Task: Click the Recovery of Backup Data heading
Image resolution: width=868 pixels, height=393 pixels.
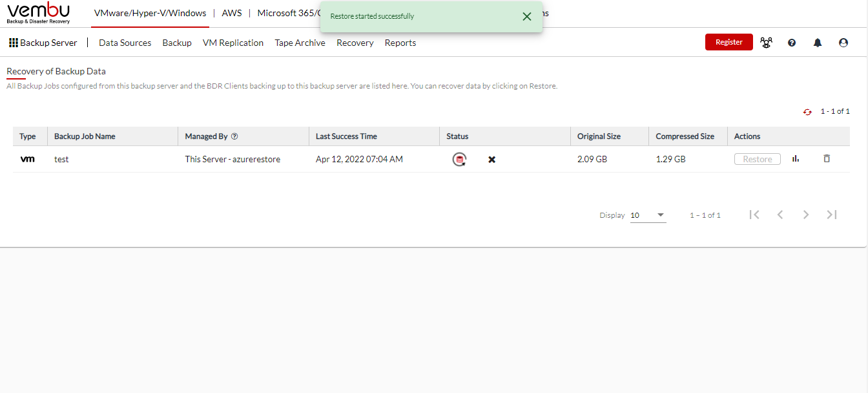Action: click(56, 71)
